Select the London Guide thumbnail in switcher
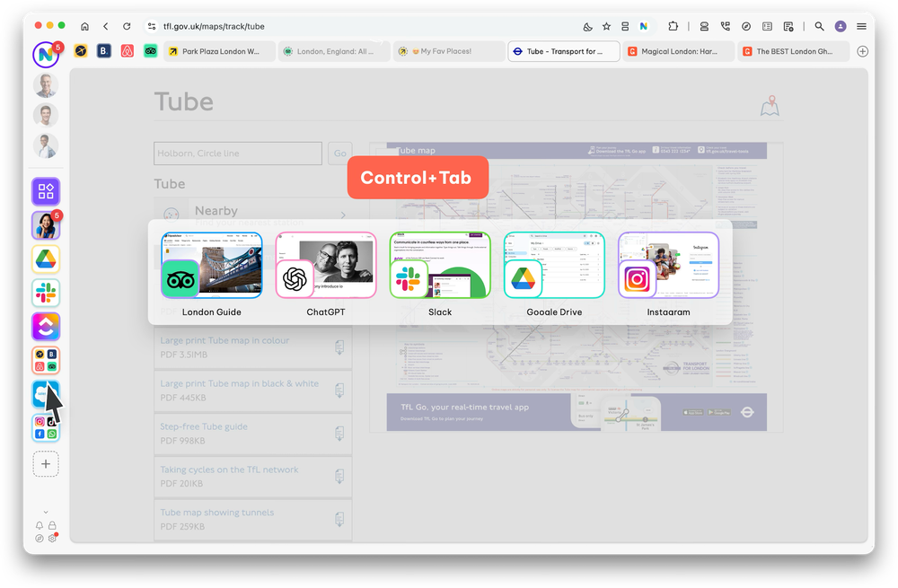The width and height of the screenshot is (898, 588). pos(212,266)
